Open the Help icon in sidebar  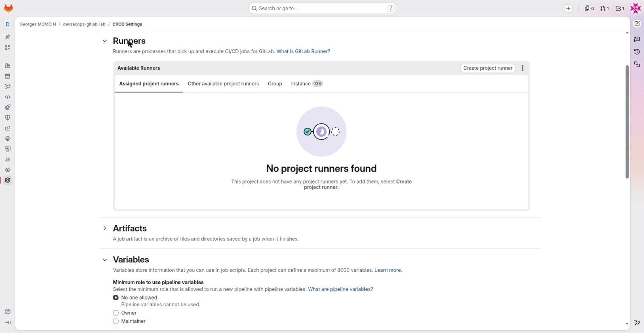[x=7, y=312]
